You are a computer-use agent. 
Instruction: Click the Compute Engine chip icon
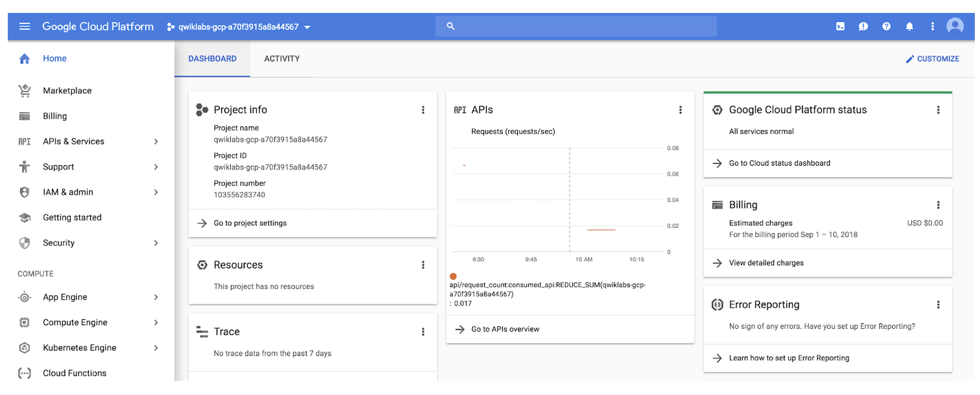tap(25, 322)
